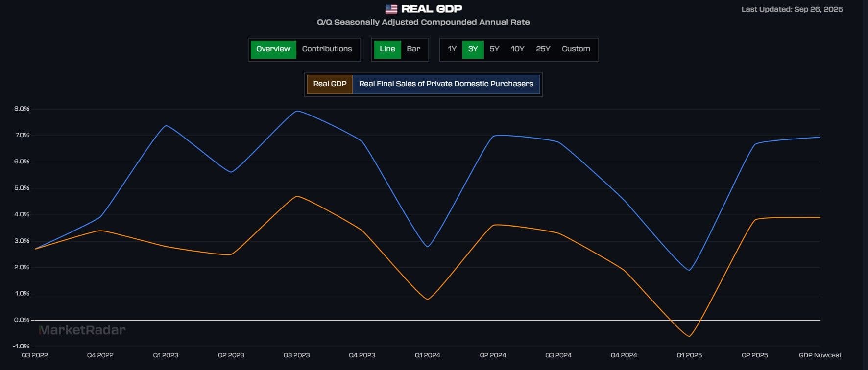Click orange line's Q1 2025 trough
The image size is (868, 370).
click(689, 336)
